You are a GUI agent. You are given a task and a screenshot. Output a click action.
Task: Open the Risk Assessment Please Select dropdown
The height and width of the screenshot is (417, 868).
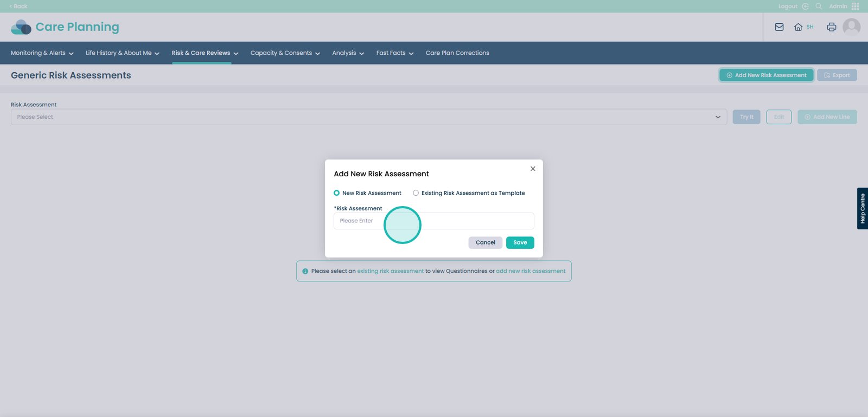368,117
